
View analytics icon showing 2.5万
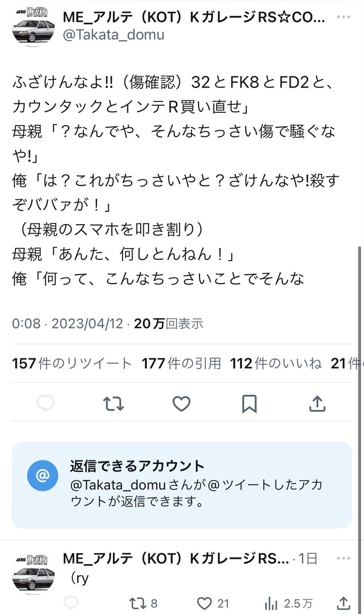(288, 604)
